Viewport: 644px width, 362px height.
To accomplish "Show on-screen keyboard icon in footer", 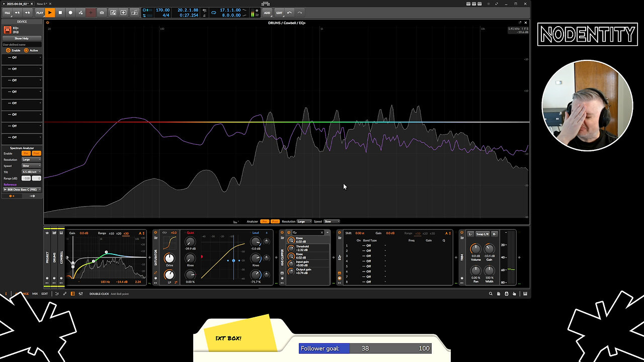I will pos(526,294).
